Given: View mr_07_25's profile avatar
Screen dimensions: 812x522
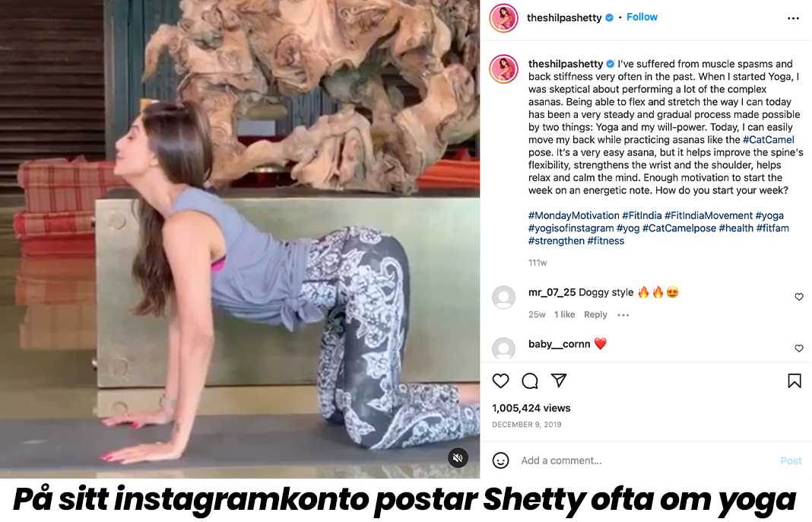Looking at the screenshot, I should [503, 298].
